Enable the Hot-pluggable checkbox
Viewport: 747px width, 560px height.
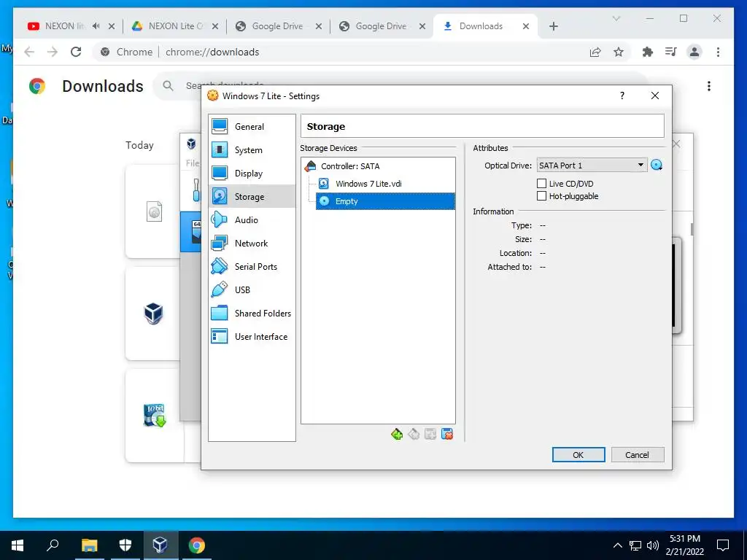point(541,195)
